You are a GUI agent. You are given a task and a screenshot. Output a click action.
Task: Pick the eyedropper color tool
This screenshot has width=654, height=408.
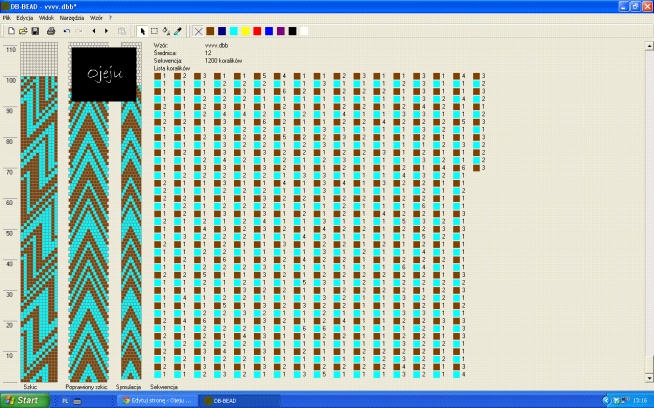pyautogui.click(x=178, y=31)
